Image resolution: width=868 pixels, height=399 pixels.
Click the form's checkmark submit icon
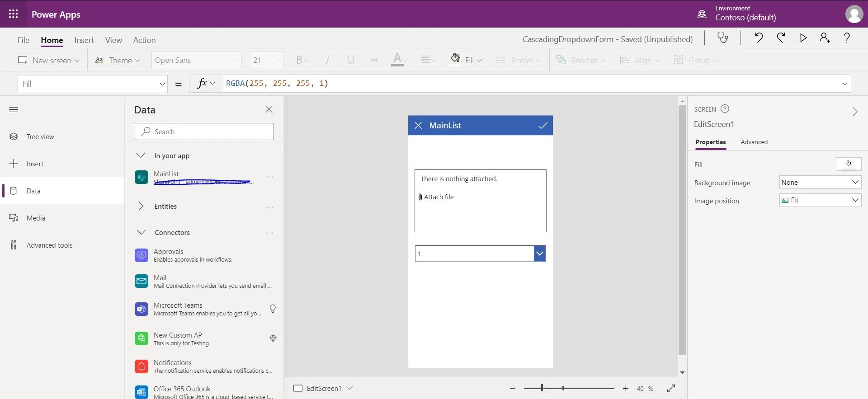(542, 126)
